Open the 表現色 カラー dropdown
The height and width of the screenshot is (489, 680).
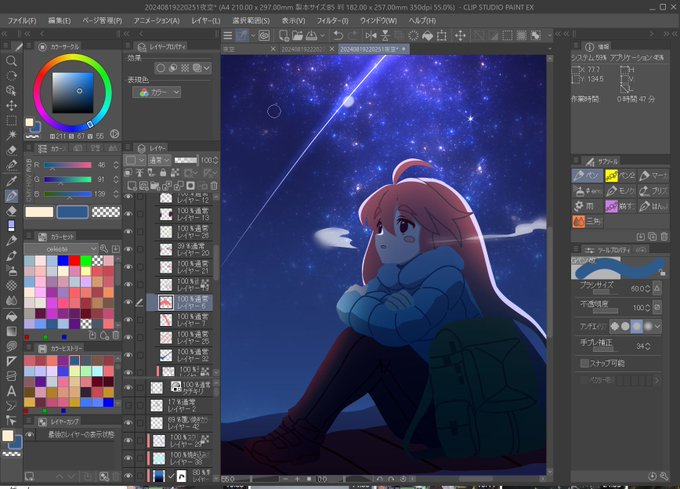[157, 92]
